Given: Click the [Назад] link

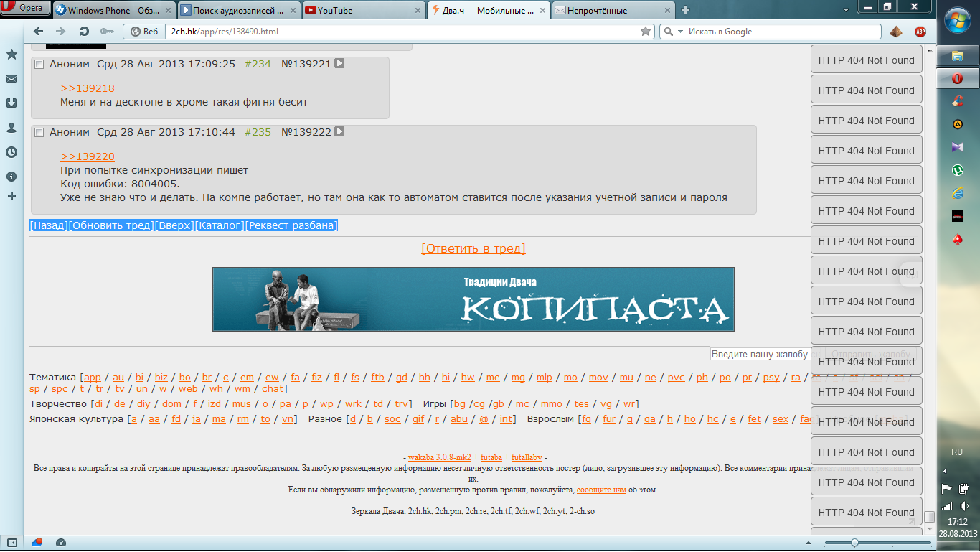Looking at the screenshot, I should point(49,225).
